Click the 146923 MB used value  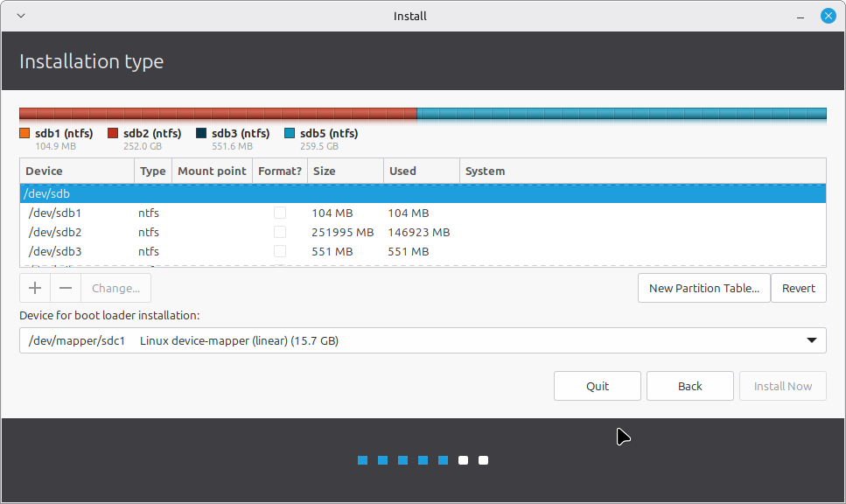tap(419, 232)
